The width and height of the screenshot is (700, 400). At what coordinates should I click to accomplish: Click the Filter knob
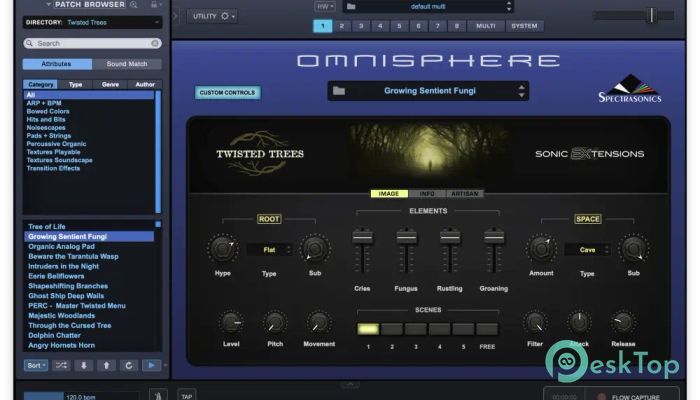coord(535,323)
